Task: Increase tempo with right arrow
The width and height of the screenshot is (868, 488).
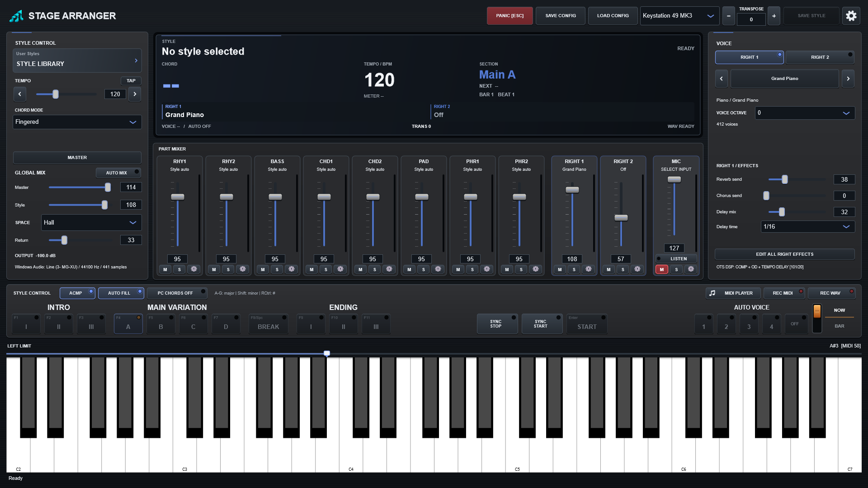Action: pos(135,94)
